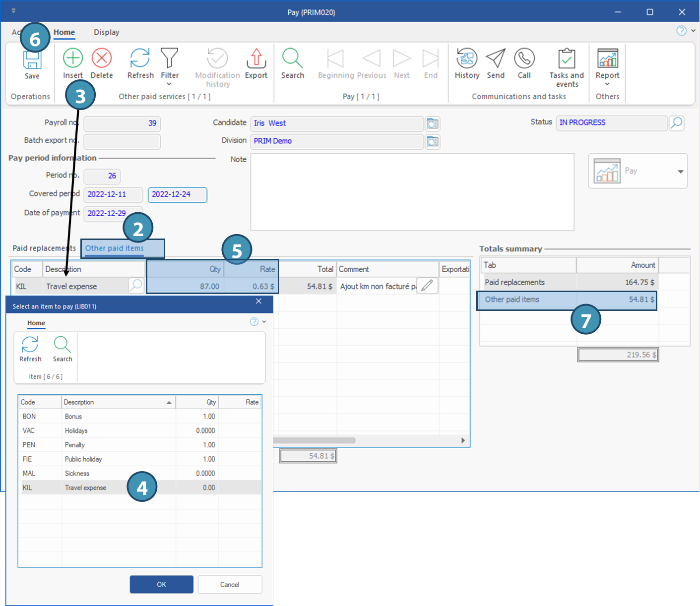Click the red Delete icon
The width and height of the screenshot is (700, 606).
point(102,59)
